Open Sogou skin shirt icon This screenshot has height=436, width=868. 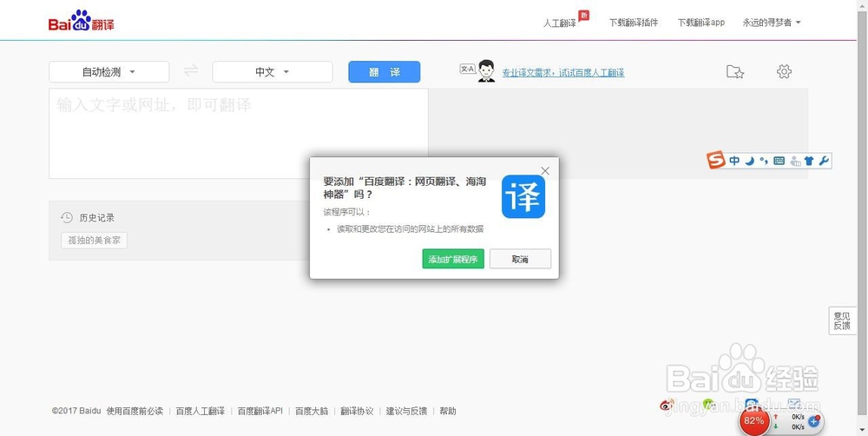pos(809,162)
